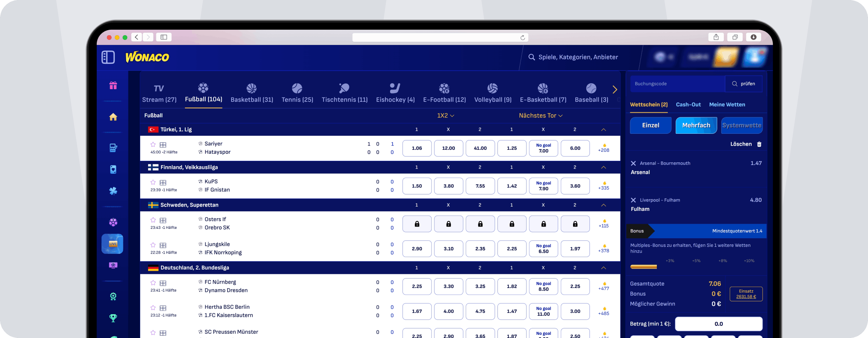Collapse the Schweden, Superettan section

pyautogui.click(x=604, y=205)
